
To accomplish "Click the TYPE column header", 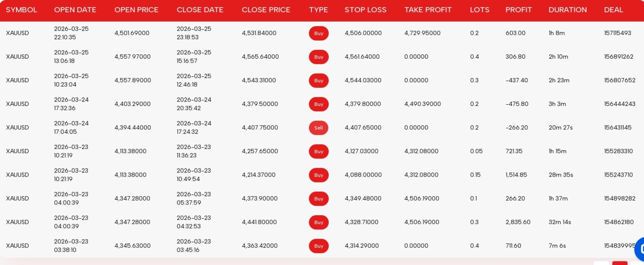I will click(318, 10).
